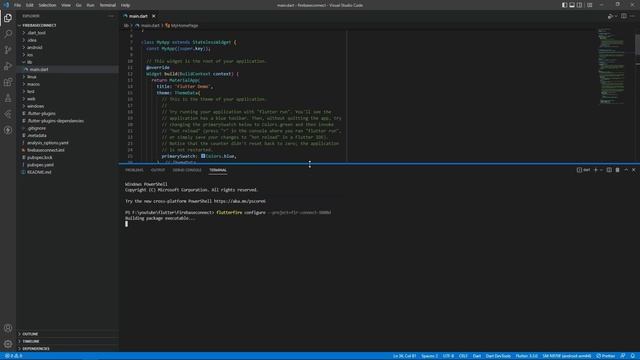Click the Kill Terminal trash icon

pos(617,170)
